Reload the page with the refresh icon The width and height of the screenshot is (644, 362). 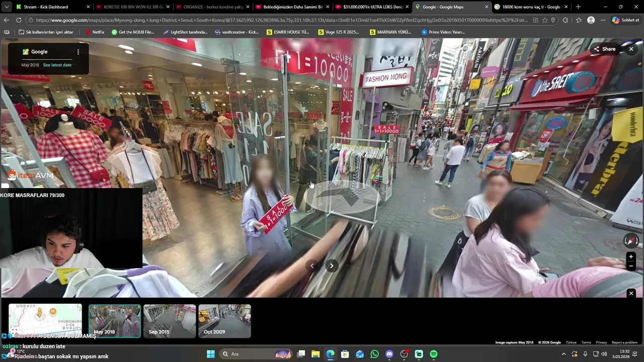[x=19, y=20]
